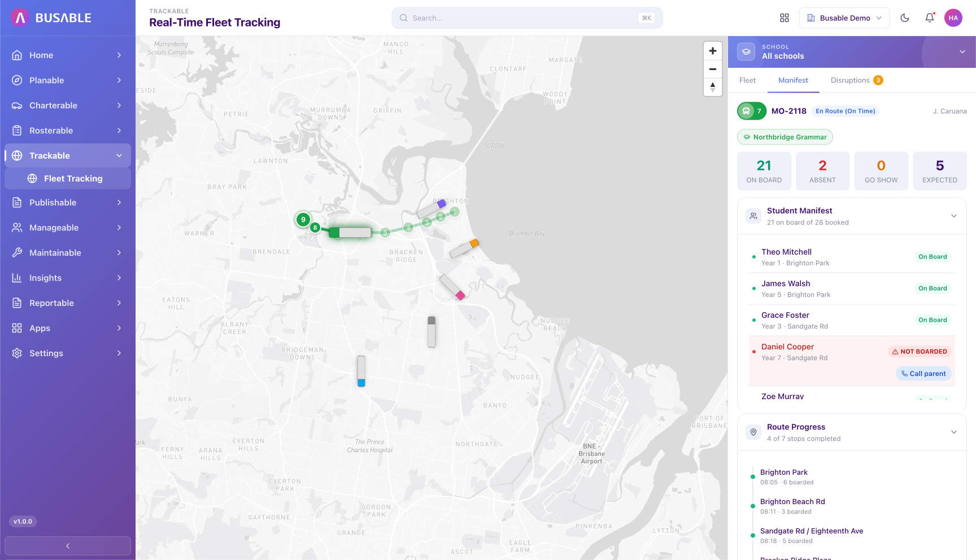Image resolution: width=976 pixels, height=560 pixels.
Task: Select the bus with the pink marker
Action: coord(452,287)
